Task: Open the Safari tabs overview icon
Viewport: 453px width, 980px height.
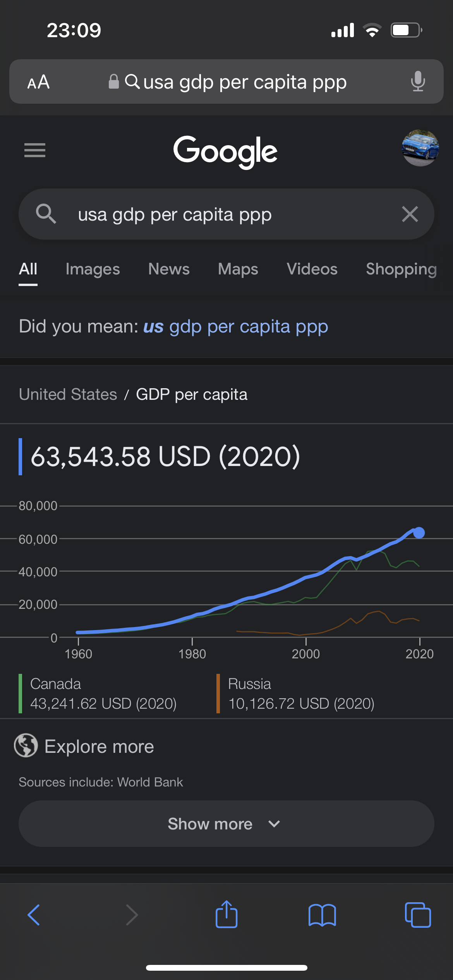Action: click(418, 915)
